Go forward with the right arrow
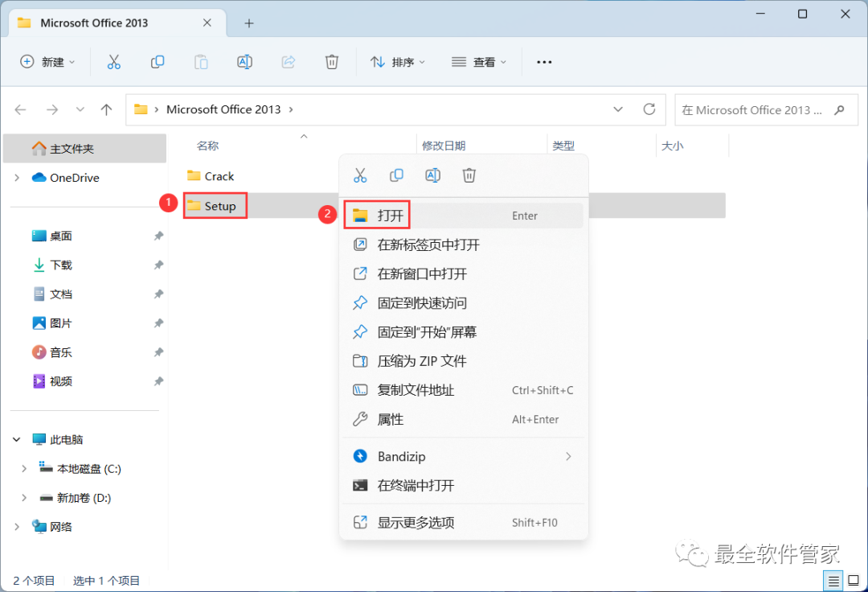This screenshot has height=592, width=868. click(52, 109)
